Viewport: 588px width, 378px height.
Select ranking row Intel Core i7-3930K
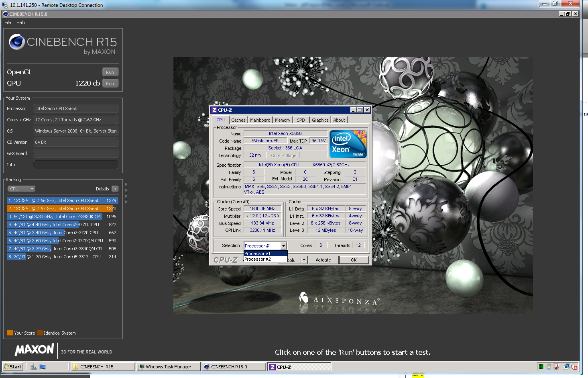(x=63, y=217)
